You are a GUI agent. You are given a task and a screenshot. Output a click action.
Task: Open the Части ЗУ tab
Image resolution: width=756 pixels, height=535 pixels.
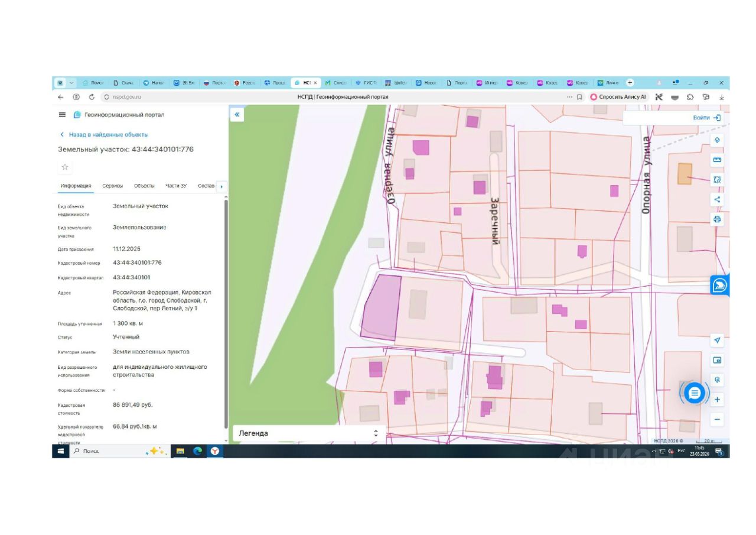coord(176,186)
